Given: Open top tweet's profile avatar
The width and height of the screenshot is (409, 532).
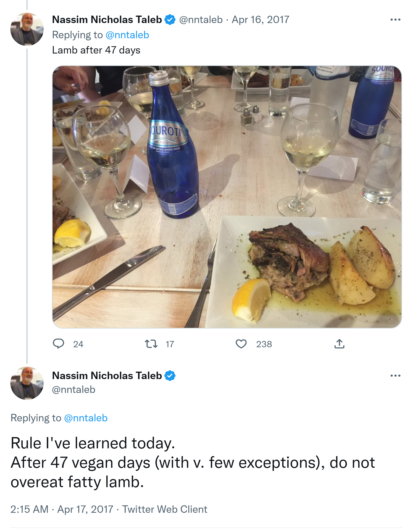Looking at the screenshot, I should point(27,29).
